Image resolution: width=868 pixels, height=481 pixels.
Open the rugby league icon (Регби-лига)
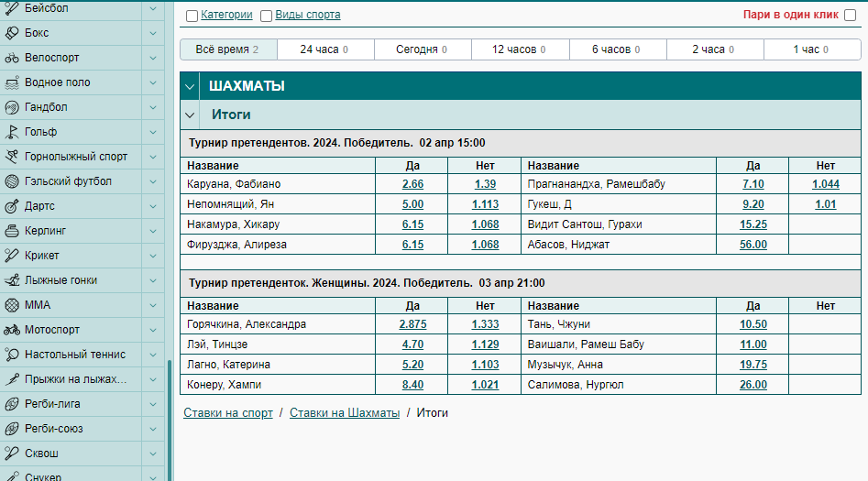tap(12, 404)
